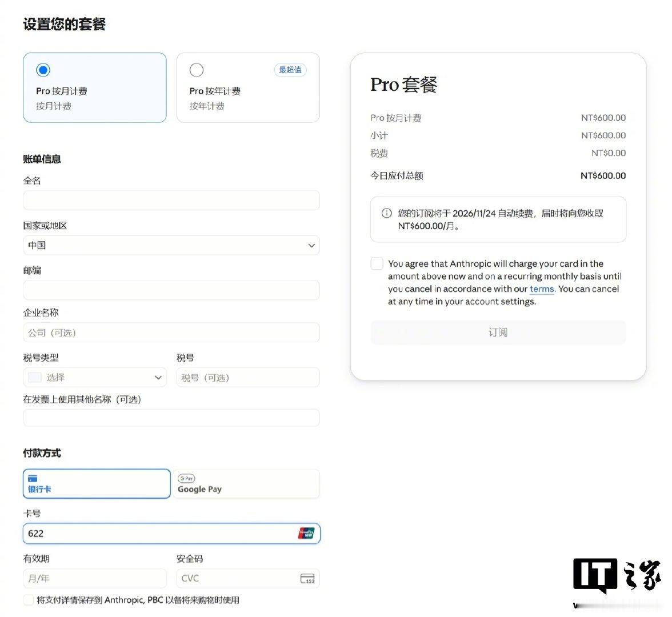Click the 有效期 月/年 field

[x=95, y=578]
